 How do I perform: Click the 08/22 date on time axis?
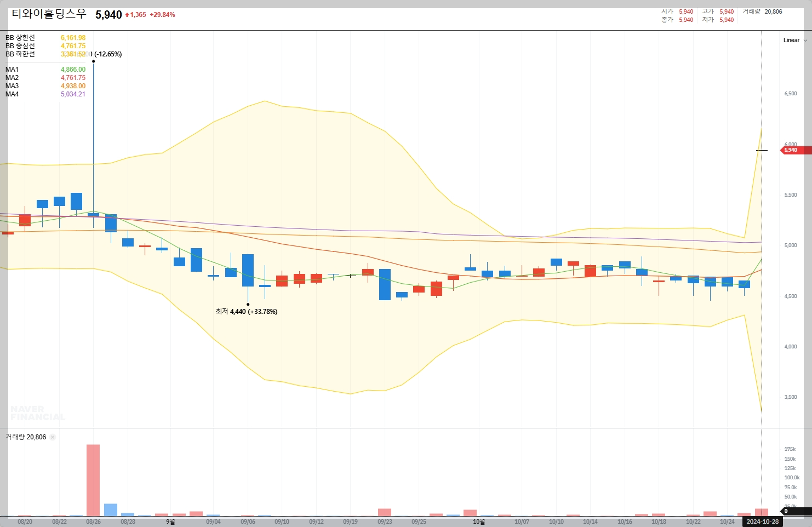click(x=59, y=522)
